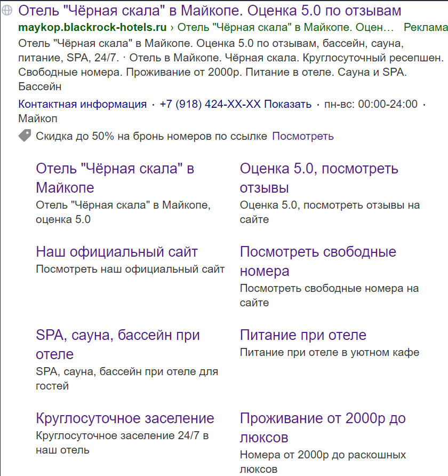Click description Посмотреть наш официальный сайт

[x=130, y=269]
